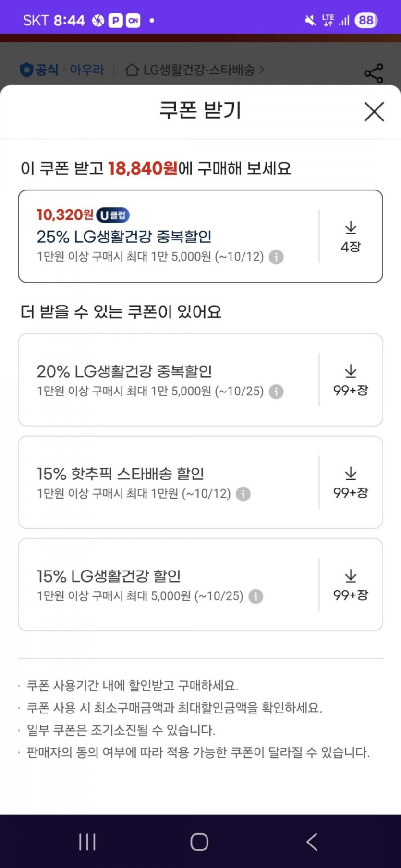The image size is (401, 868).
Task: Close the 쿠폰 받기 coupon sheet
Action: point(374,112)
